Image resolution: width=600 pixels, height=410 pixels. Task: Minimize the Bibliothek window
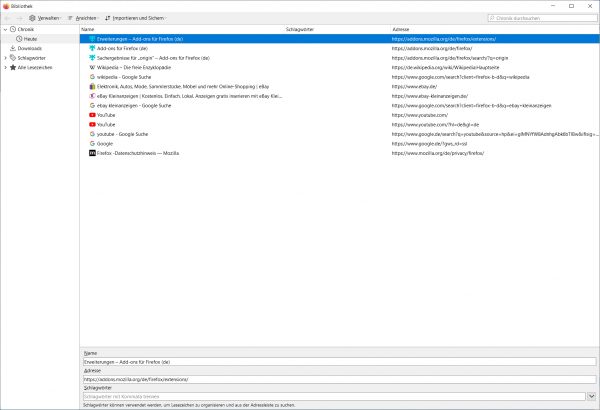[x=553, y=6]
